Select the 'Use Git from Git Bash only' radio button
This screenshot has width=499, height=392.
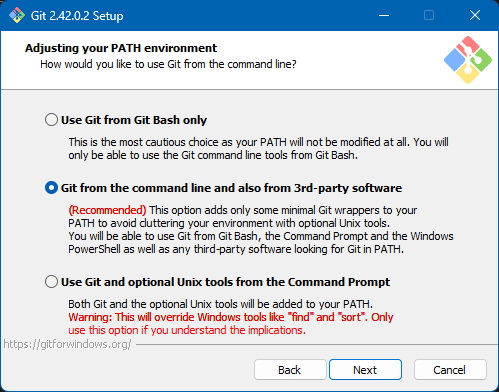point(51,119)
